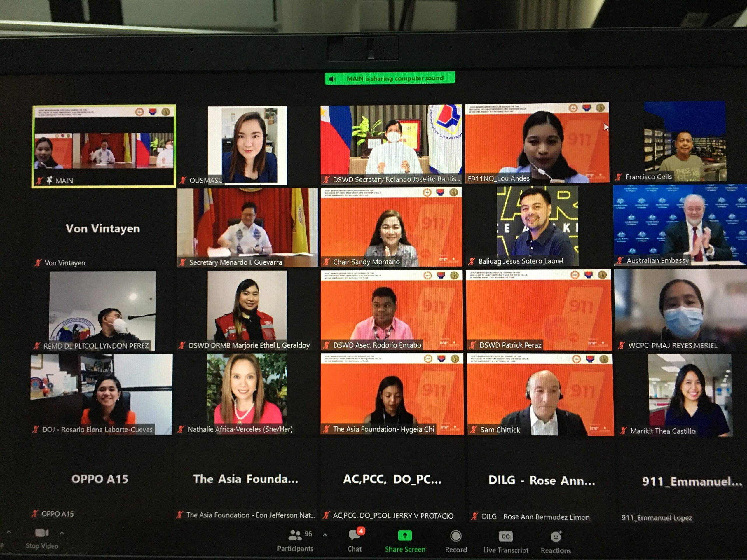Viewport: 747px width, 560px height.
Task: Select the Sam Chittick video tile
Action: pyautogui.click(x=540, y=395)
